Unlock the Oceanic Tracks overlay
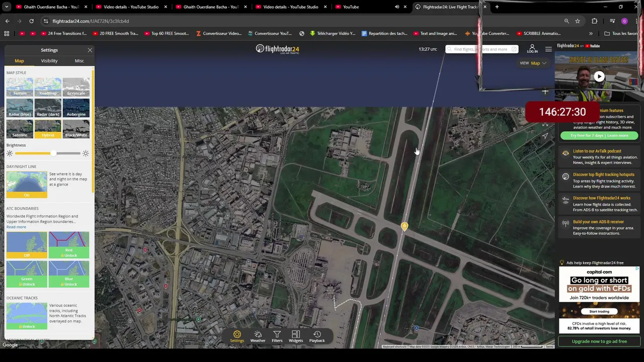644x362 pixels. pyautogui.click(x=27, y=316)
